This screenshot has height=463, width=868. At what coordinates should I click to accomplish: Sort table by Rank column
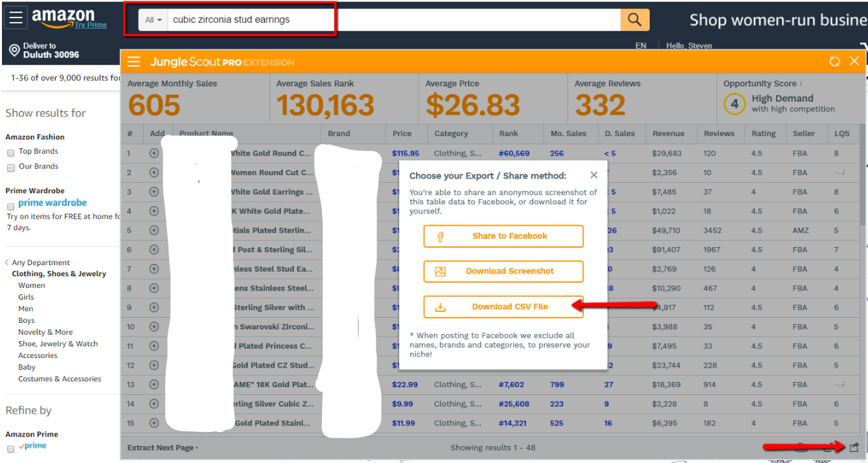pos(508,134)
